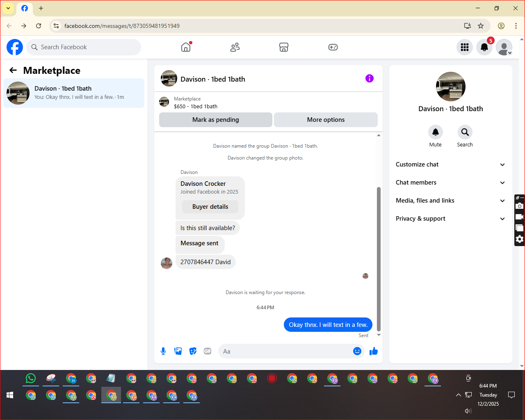Viewport: 525px width, 420px height.
Task: Open Davison · 1bed 1bath chat header
Action: 213,79
